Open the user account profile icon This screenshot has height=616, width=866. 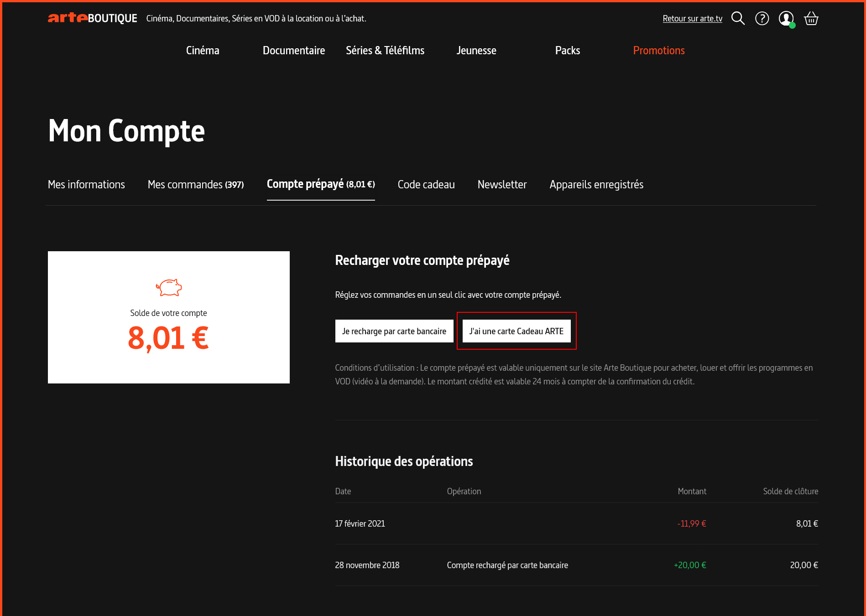point(786,18)
